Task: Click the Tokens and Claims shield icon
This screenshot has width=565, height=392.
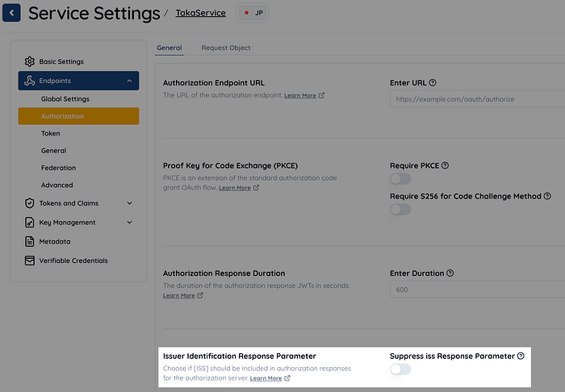Action: [x=30, y=203]
